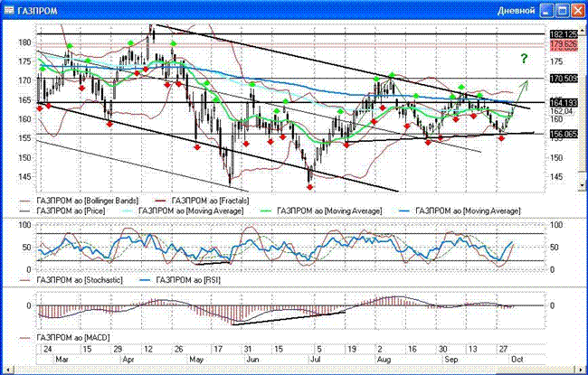
Task: Click the 145 value on left price axis
Action: (24, 177)
